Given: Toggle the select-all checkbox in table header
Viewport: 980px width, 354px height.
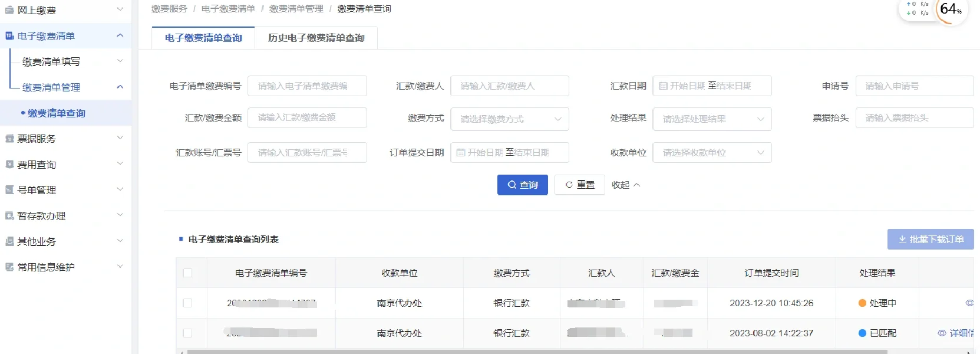Looking at the screenshot, I should [187, 273].
